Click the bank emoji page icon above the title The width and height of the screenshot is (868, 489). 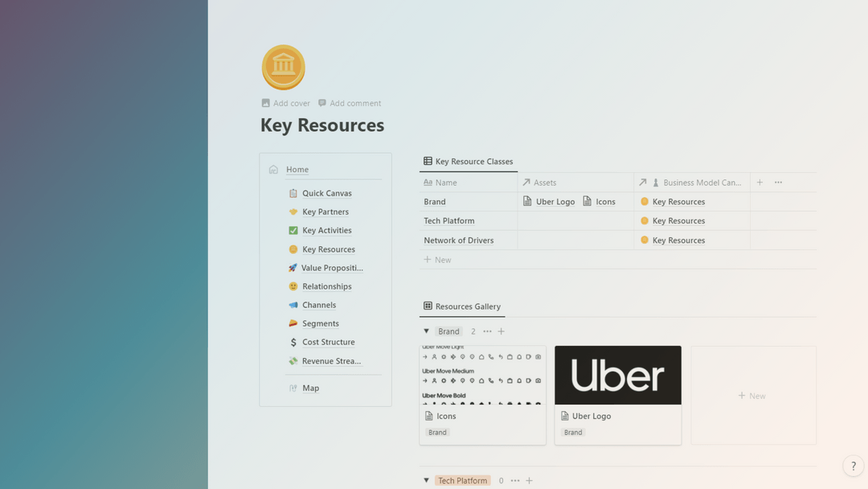click(283, 67)
